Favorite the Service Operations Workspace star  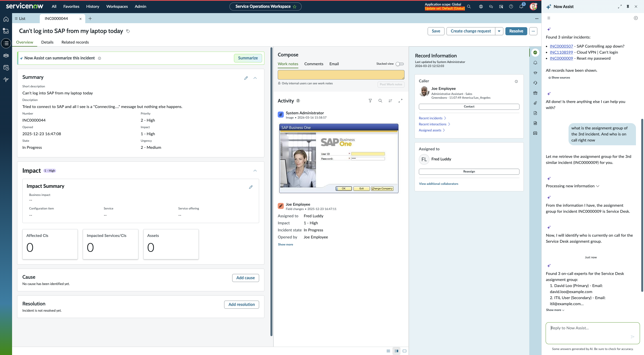tap(295, 7)
